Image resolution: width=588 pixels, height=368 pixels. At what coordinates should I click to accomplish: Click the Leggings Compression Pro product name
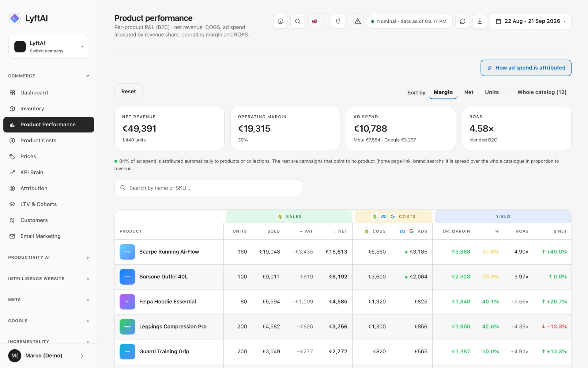[x=173, y=327]
